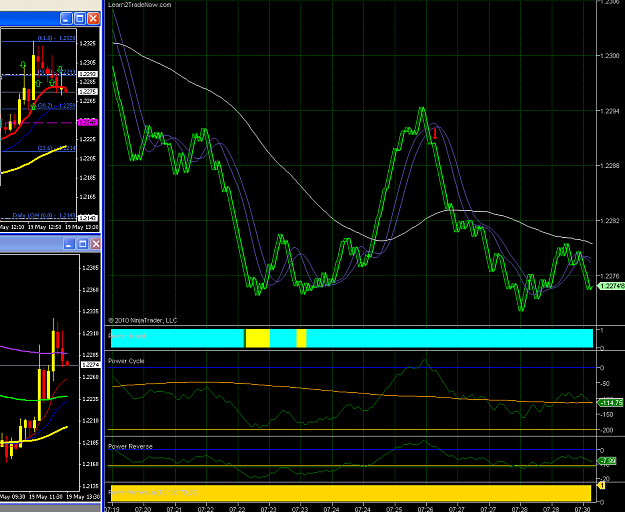Minimize the upper-left candlestick chart window
Image resolution: width=625 pixels, height=512 pixels.
pos(66,18)
